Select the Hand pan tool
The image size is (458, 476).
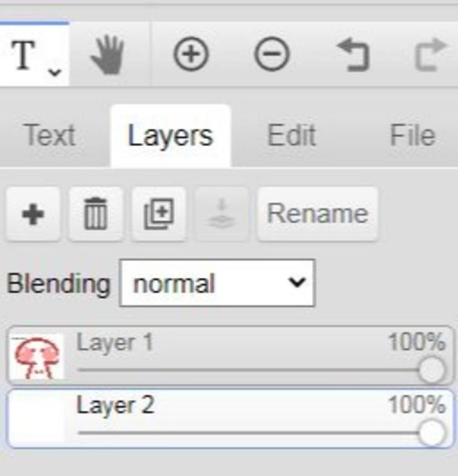pos(108,55)
